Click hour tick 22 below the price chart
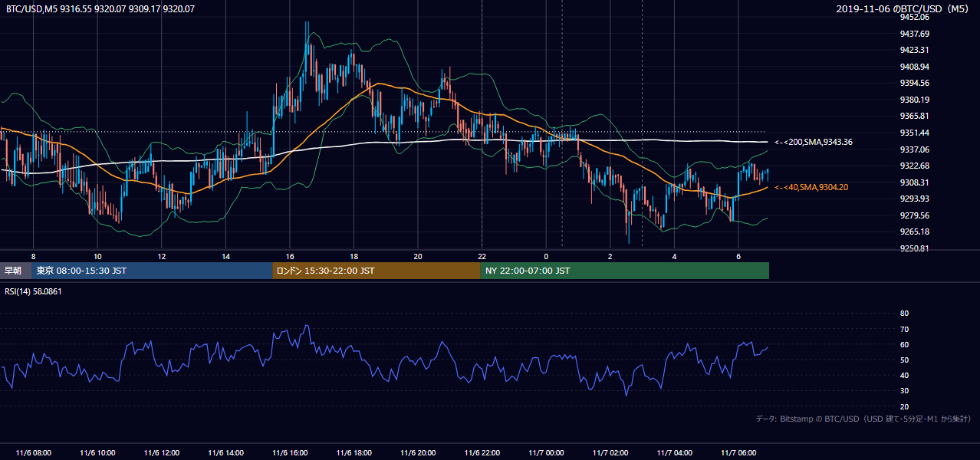 tap(482, 256)
